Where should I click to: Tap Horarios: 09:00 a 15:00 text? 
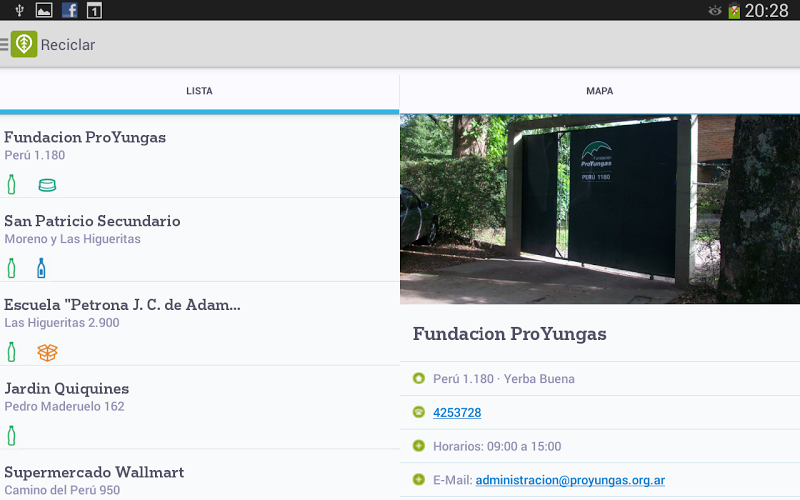[497, 446]
